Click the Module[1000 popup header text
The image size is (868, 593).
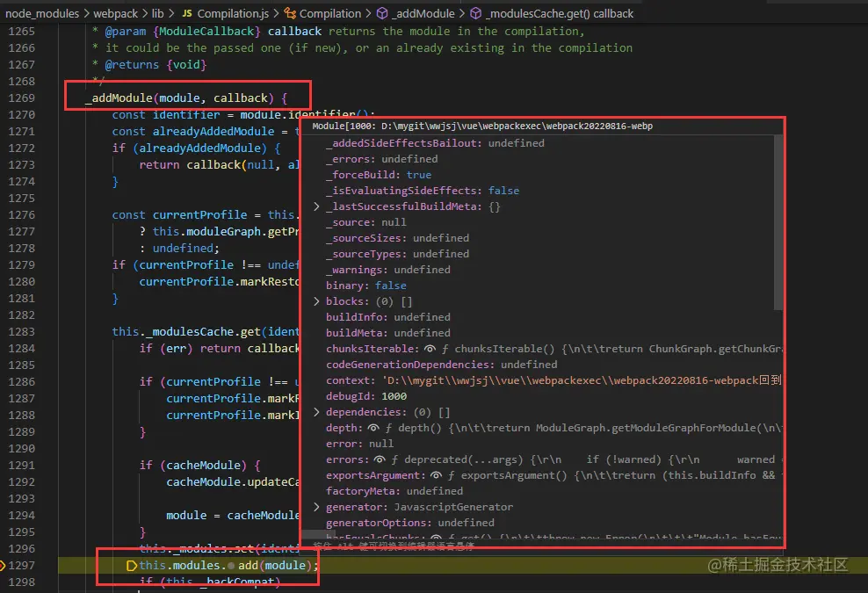click(x=482, y=127)
